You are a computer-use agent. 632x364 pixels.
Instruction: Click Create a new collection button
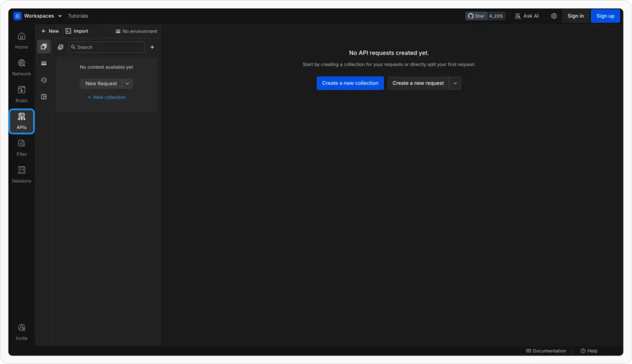350,83
